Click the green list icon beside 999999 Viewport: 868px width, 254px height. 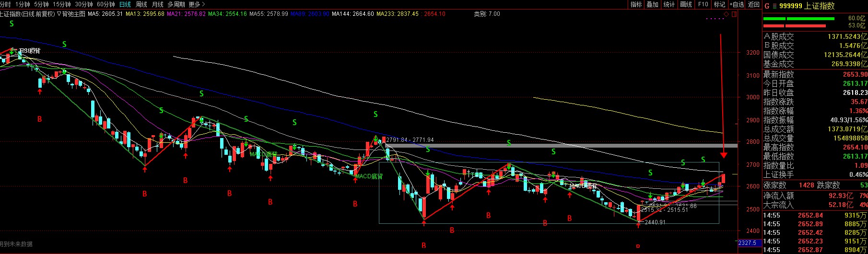(774, 6)
